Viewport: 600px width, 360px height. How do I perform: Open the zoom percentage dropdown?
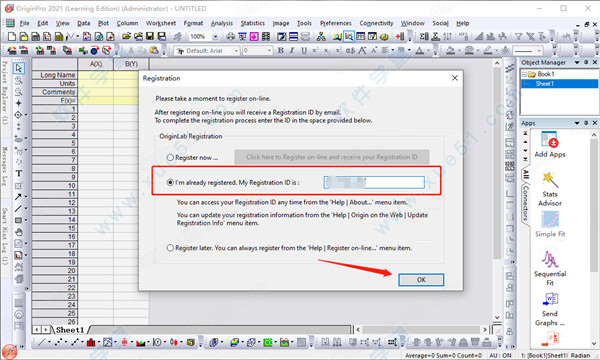pos(215,37)
